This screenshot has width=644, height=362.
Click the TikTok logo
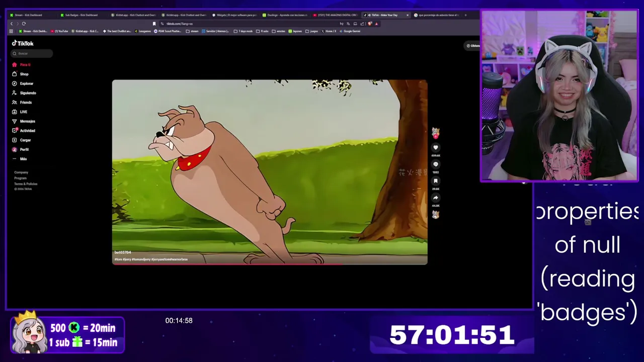click(23, 43)
